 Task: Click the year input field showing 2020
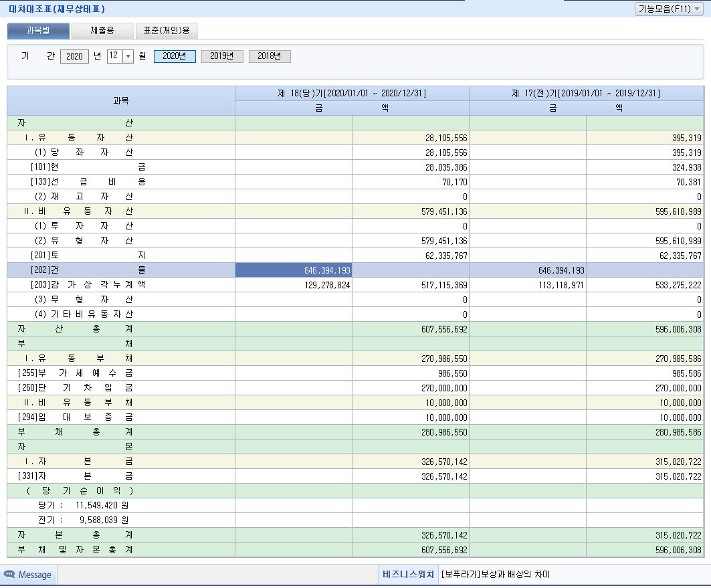(x=74, y=56)
